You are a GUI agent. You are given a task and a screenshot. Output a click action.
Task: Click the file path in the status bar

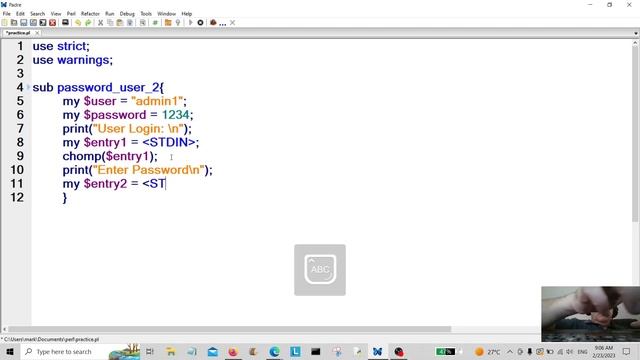click(51, 339)
